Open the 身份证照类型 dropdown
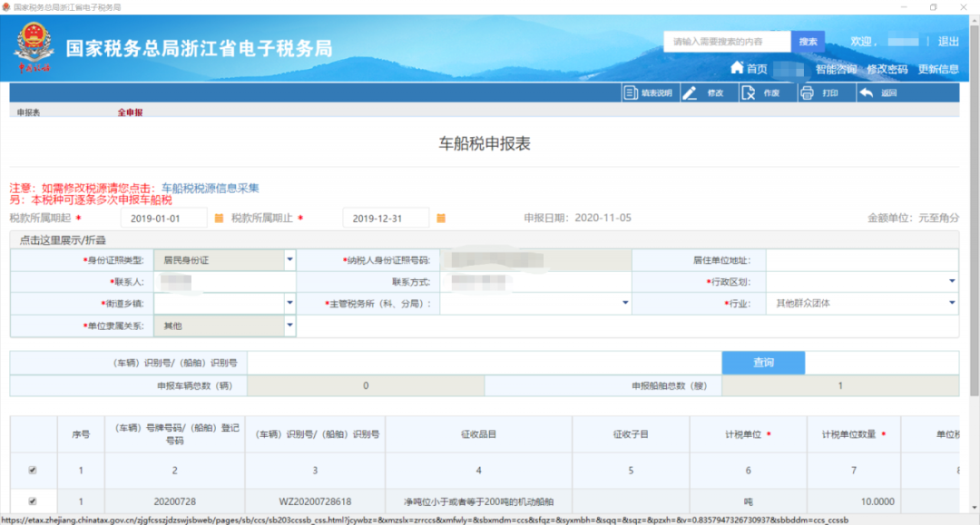This screenshot has height=525, width=980. 289,259
